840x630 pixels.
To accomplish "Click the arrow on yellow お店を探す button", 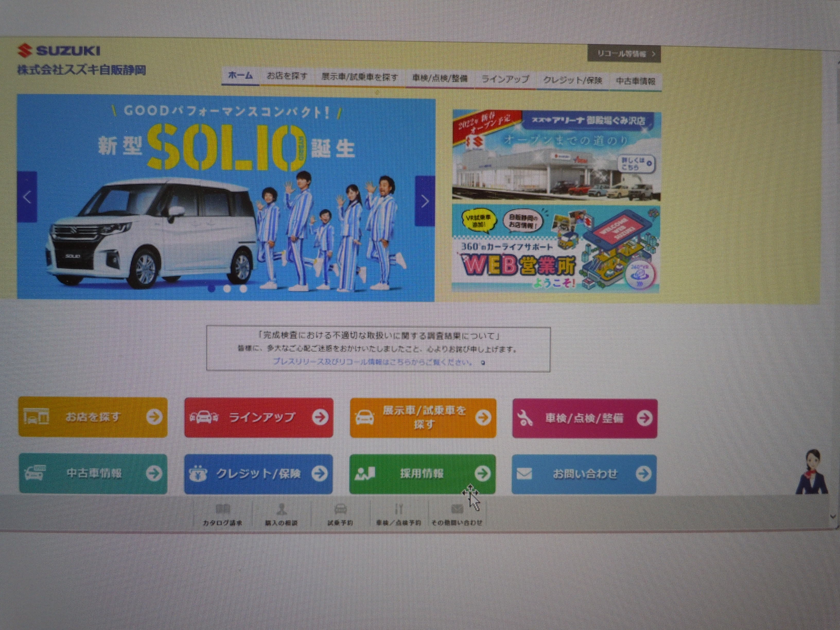I will click(x=154, y=417).
